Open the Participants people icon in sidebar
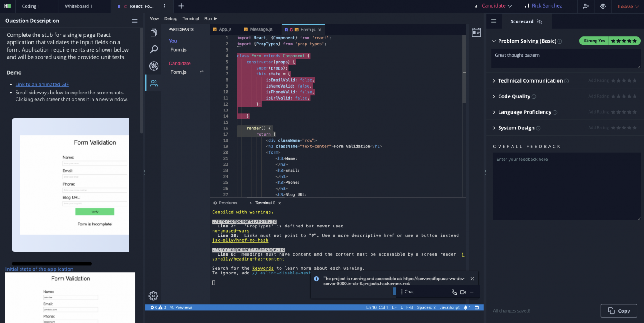Screen dimensions: 644x323 [154, 83]
